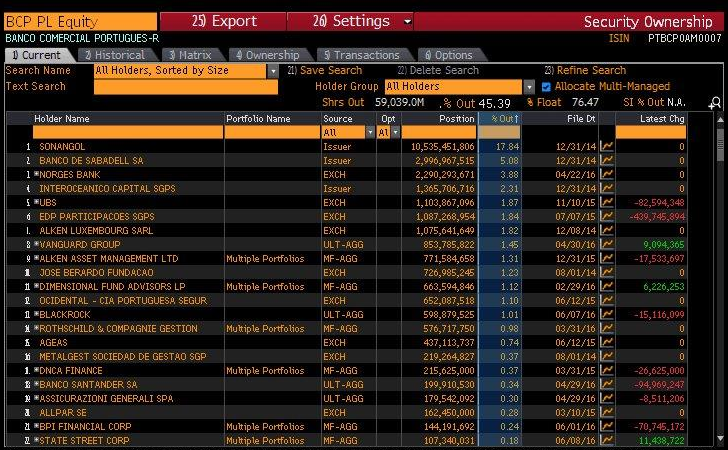This screenshot has height=450, width=728.
Task: Open chart icon for NORGES BANK row
Action: tap(606, 174)
